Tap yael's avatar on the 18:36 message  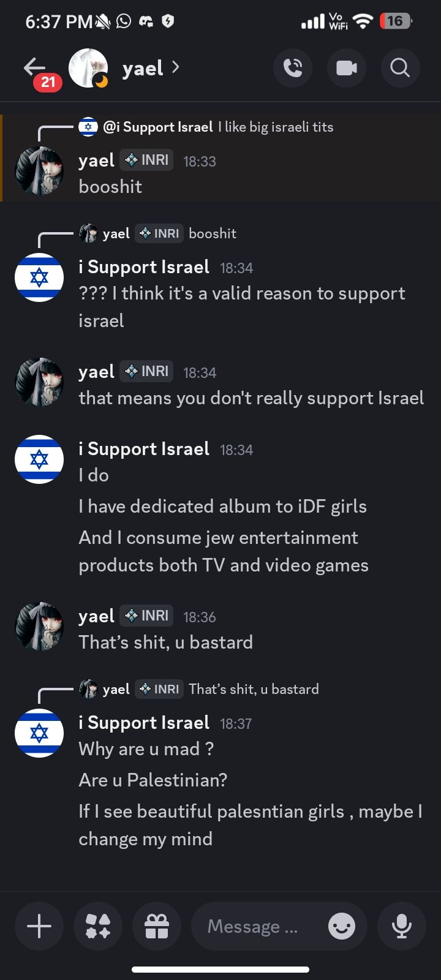(39, 627)
